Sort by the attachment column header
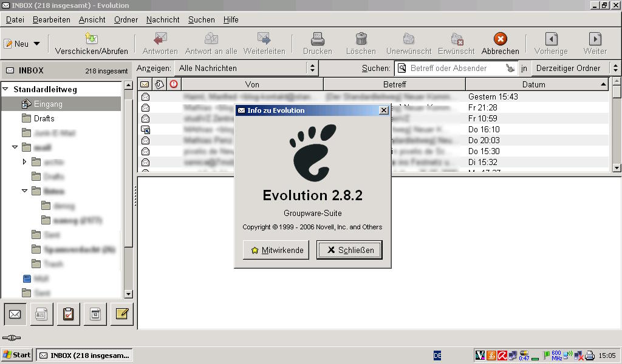 [159, 84]
